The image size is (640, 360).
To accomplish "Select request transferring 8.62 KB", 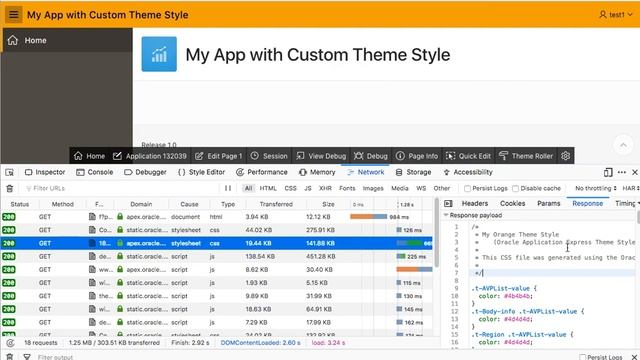I will (216, 269).
